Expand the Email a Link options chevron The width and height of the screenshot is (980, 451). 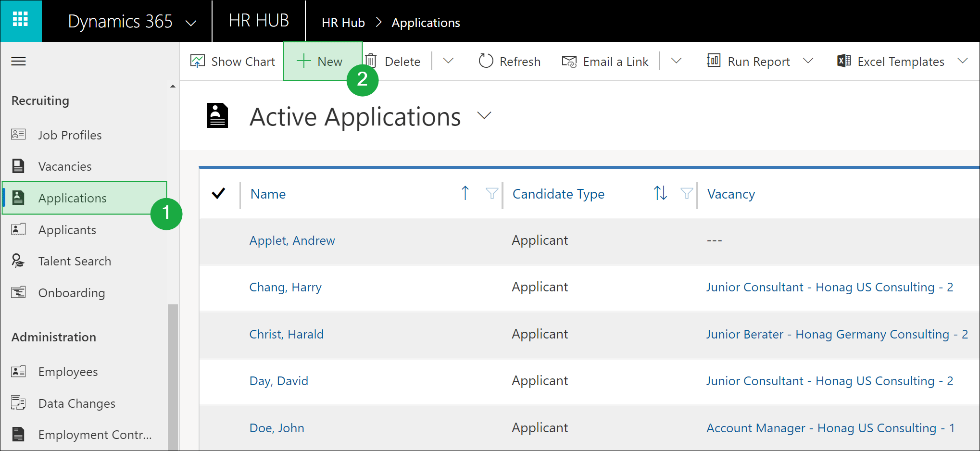[x=676, y=61]
